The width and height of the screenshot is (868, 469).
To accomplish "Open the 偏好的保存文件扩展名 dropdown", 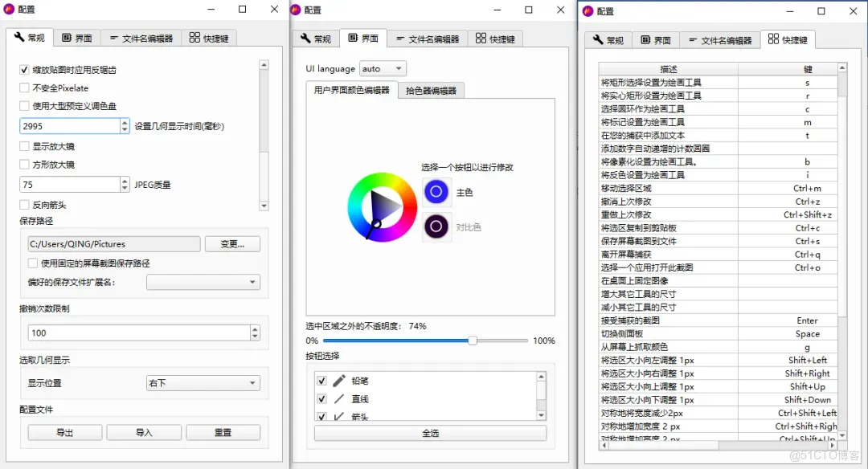I will coord(203,282).
